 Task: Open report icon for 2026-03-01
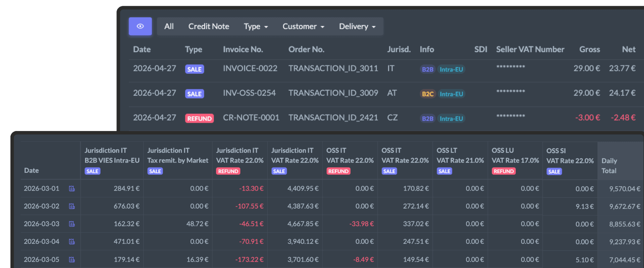coord(72,189)
